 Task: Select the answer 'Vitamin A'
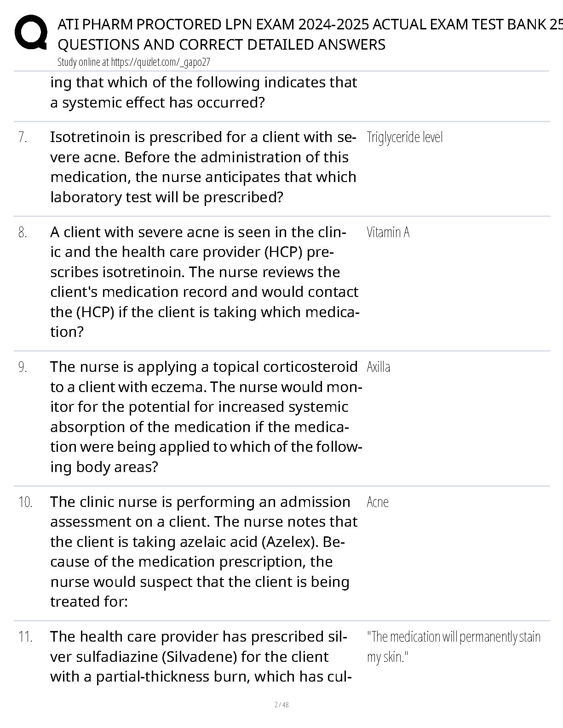(388, 232)
